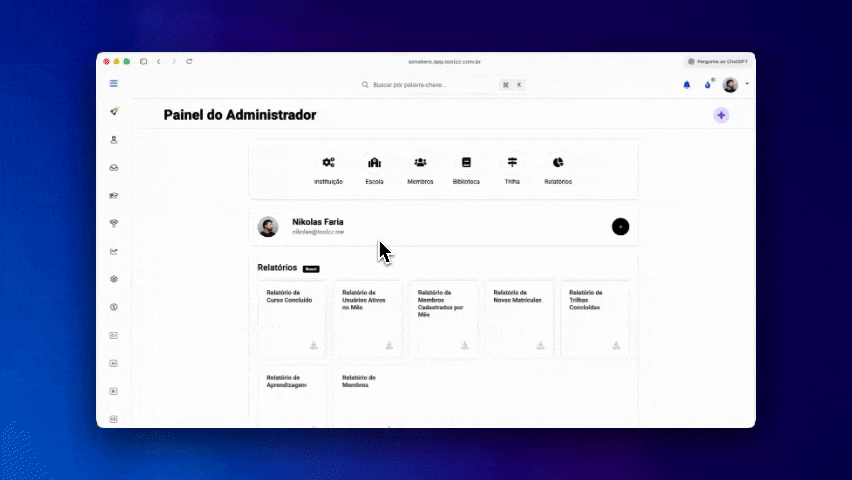
Task: Go to the Trilha section
Action: 512,163
